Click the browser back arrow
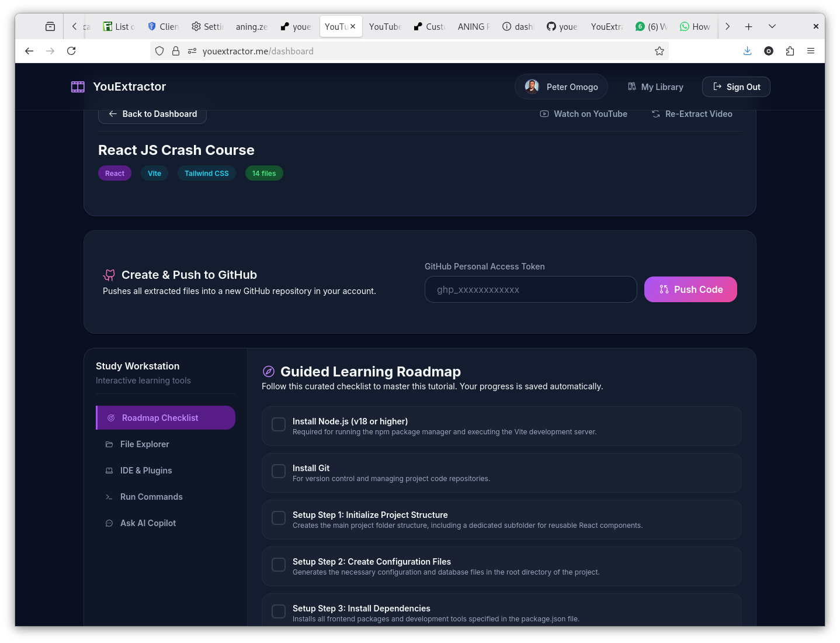The image size is (840, 643). [29, 51]
